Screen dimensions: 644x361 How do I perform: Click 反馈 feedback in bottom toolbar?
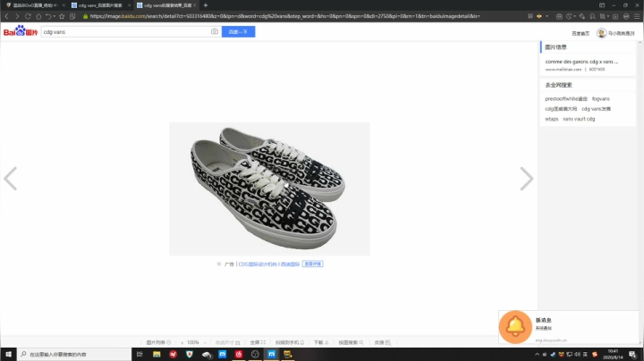[x=383, y=342]
